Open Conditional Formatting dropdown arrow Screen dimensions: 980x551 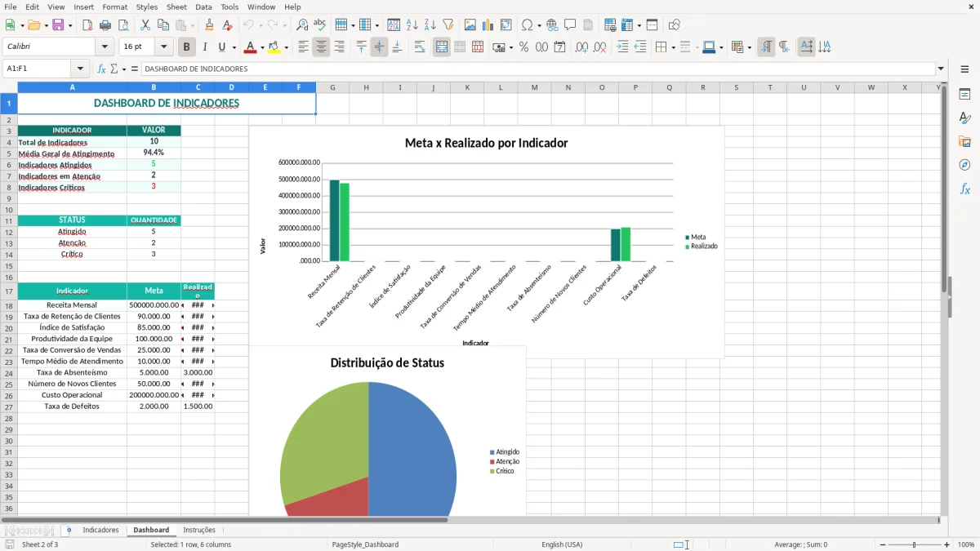click(749, 47)
